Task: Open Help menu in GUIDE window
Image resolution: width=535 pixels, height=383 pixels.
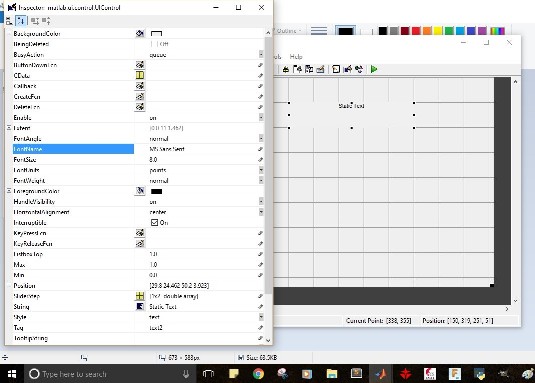Action: 296,57
